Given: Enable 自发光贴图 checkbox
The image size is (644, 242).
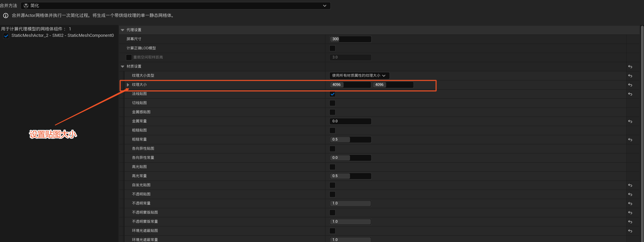Looking at the screenshot, I should click(x=332, y=185).
